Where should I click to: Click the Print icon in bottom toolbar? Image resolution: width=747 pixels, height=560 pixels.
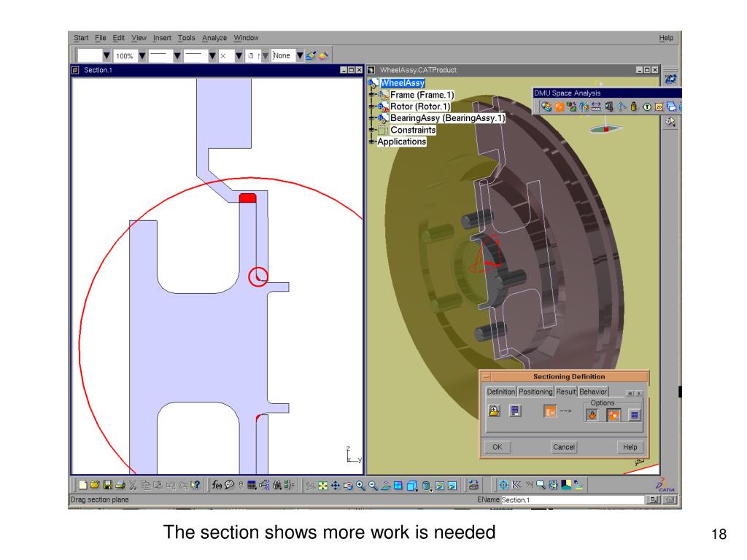[120, 485]
